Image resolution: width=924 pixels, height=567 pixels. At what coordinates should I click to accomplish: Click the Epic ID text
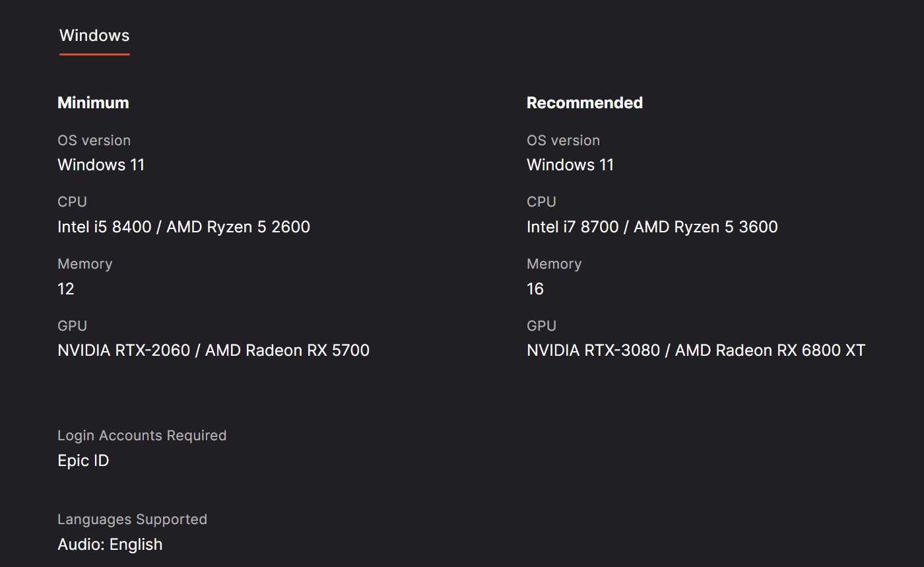click(83, 461)
